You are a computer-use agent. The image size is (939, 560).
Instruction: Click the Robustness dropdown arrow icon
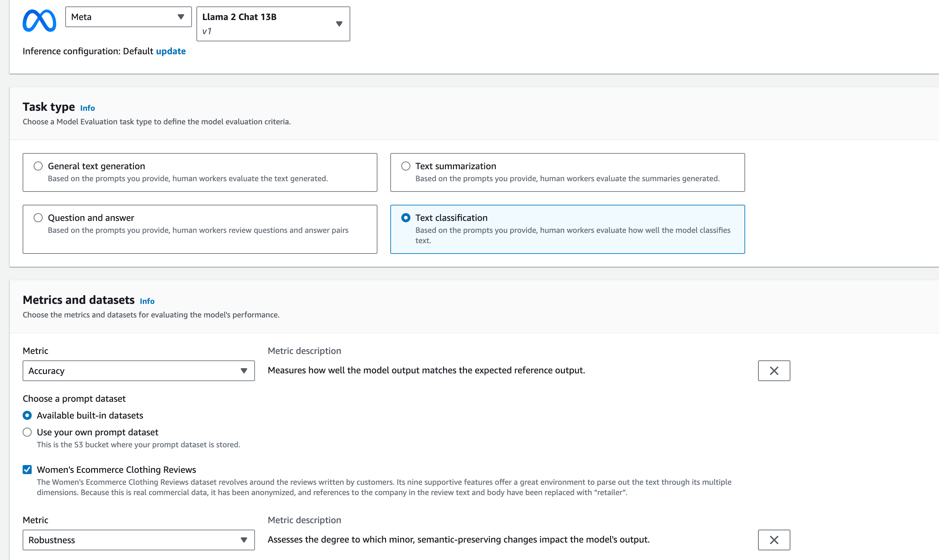pos(244,540)
